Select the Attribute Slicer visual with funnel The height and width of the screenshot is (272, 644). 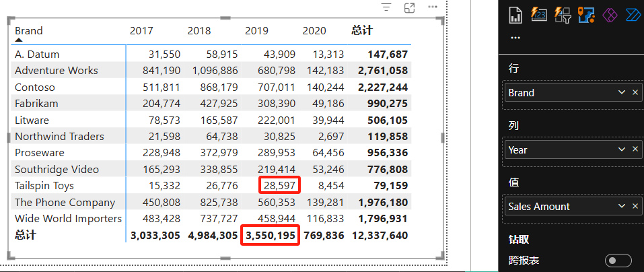pyautogui.click(x=563, y=15)
